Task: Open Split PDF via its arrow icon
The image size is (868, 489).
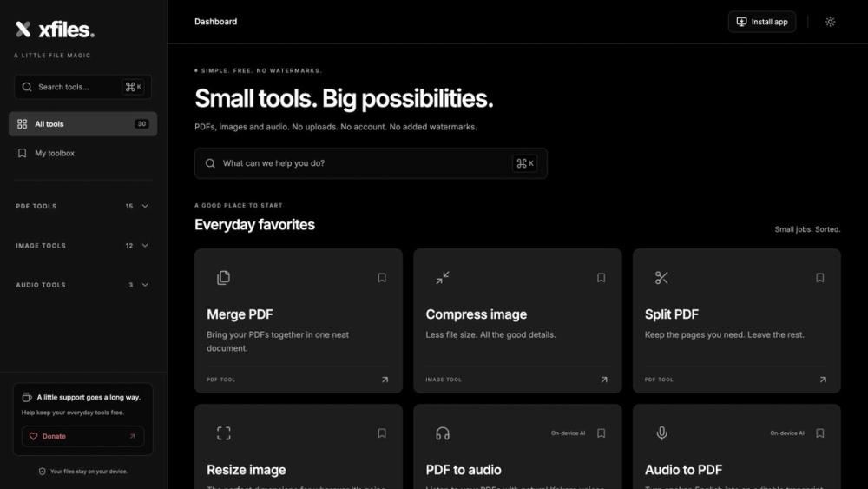Action: 823,380
